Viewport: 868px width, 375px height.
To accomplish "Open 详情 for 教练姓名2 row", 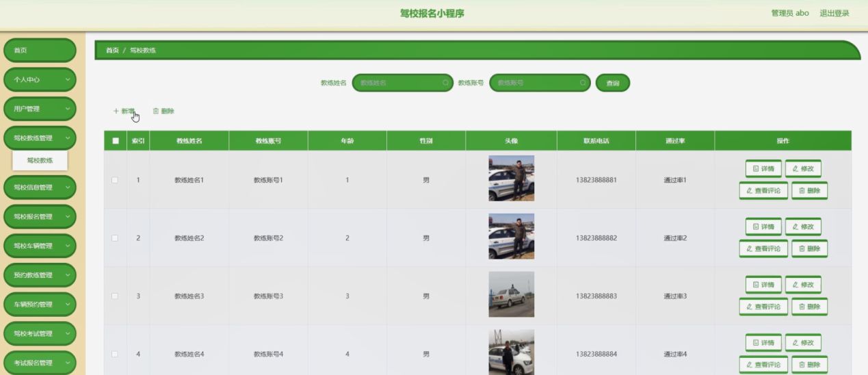I will [763, 227].
